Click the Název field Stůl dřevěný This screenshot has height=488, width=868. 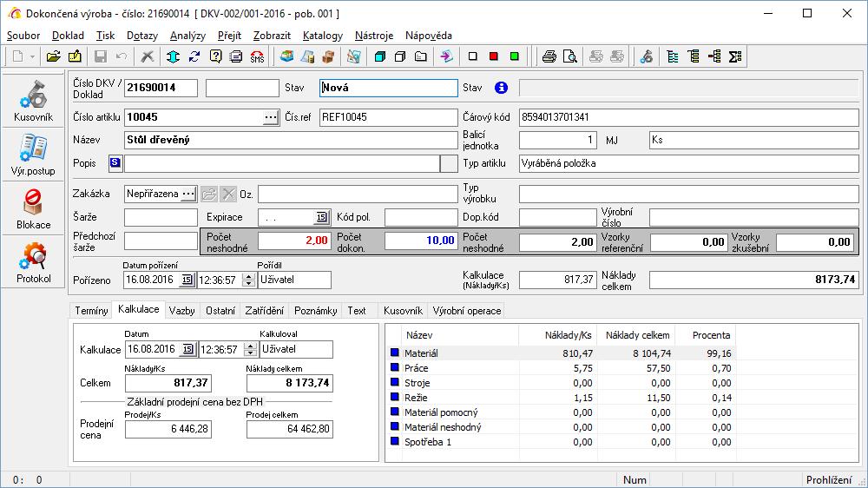pos(291,140)
